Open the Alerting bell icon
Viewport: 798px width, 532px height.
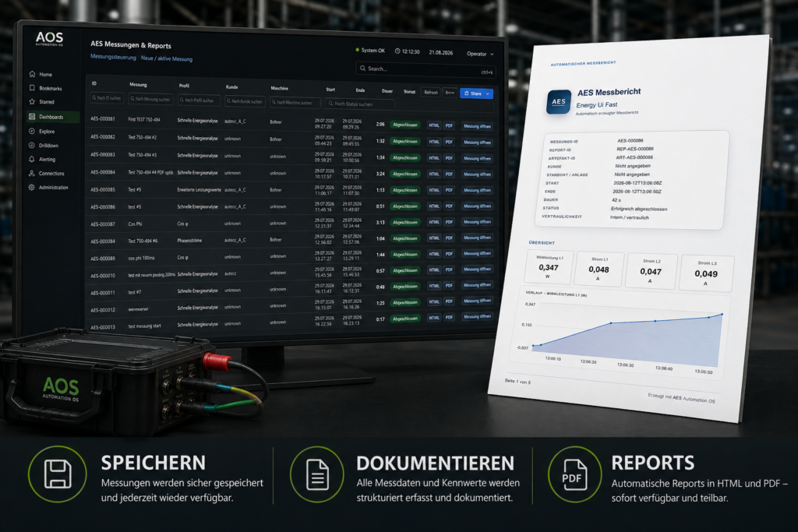[x=32, y=159]
